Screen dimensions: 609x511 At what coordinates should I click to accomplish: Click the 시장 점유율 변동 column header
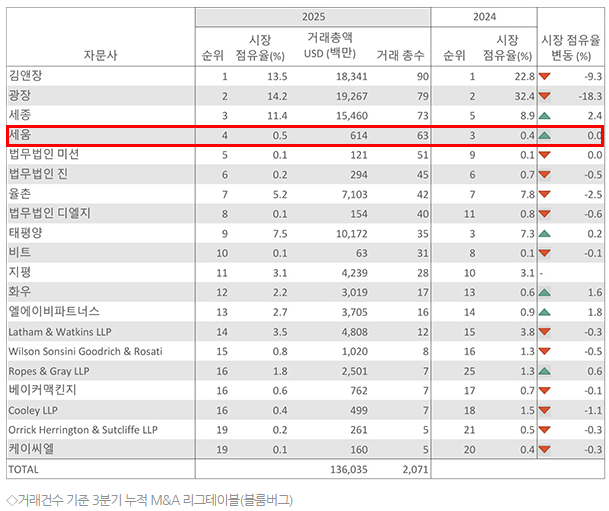pos(571,46)
